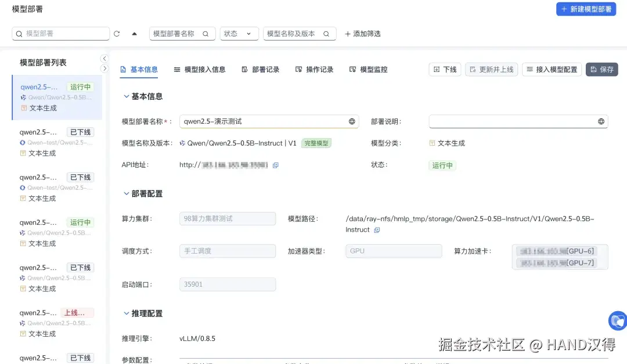
Task: Click the 运行中 status badge in 基本信息
Action: pyautogui.click(x=442, y=165)
